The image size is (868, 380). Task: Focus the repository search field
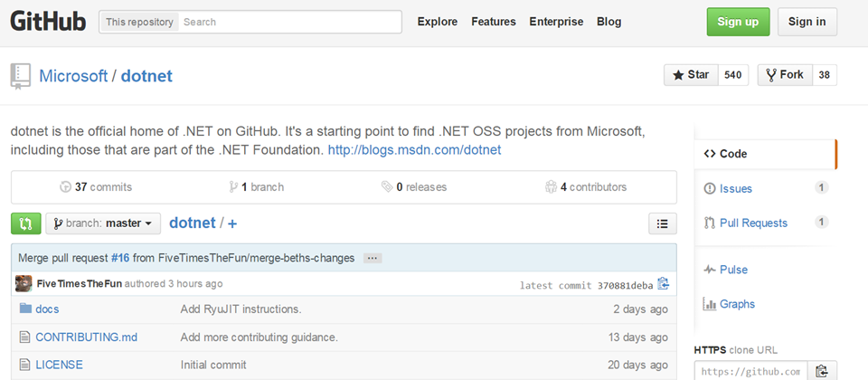pos(288,22)
